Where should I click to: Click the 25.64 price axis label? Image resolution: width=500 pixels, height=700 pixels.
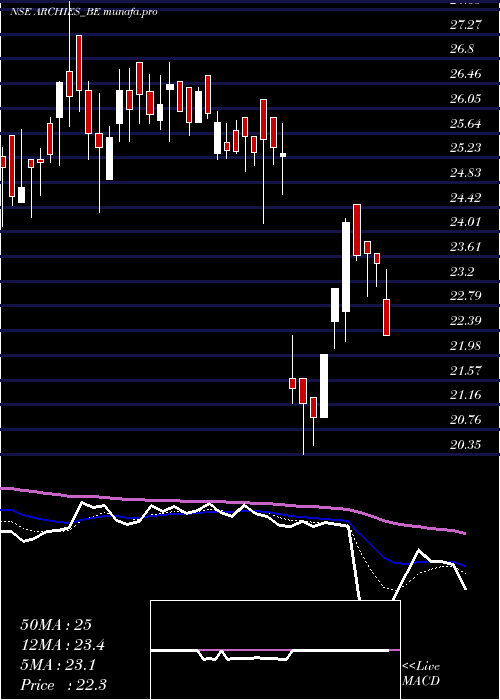[x=465, y=124]
